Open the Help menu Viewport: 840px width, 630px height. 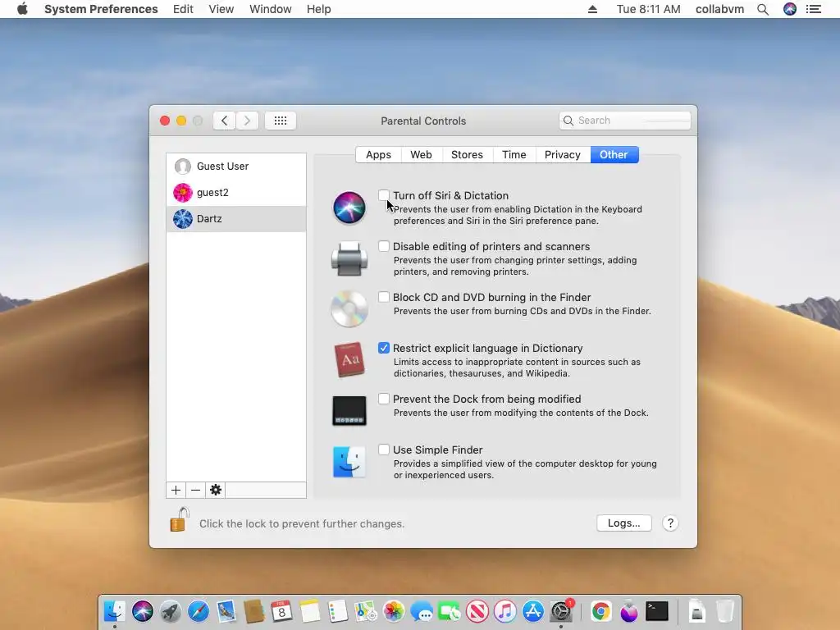319,9
